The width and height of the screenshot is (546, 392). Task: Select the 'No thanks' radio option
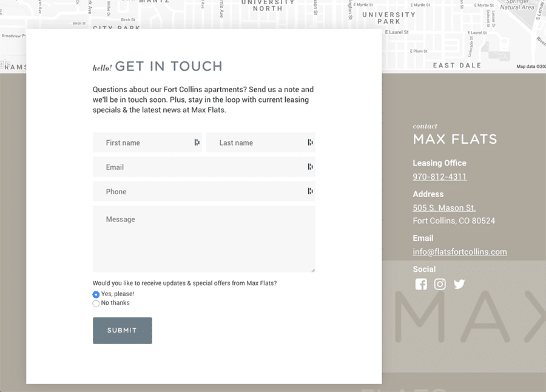click(96, 303)
